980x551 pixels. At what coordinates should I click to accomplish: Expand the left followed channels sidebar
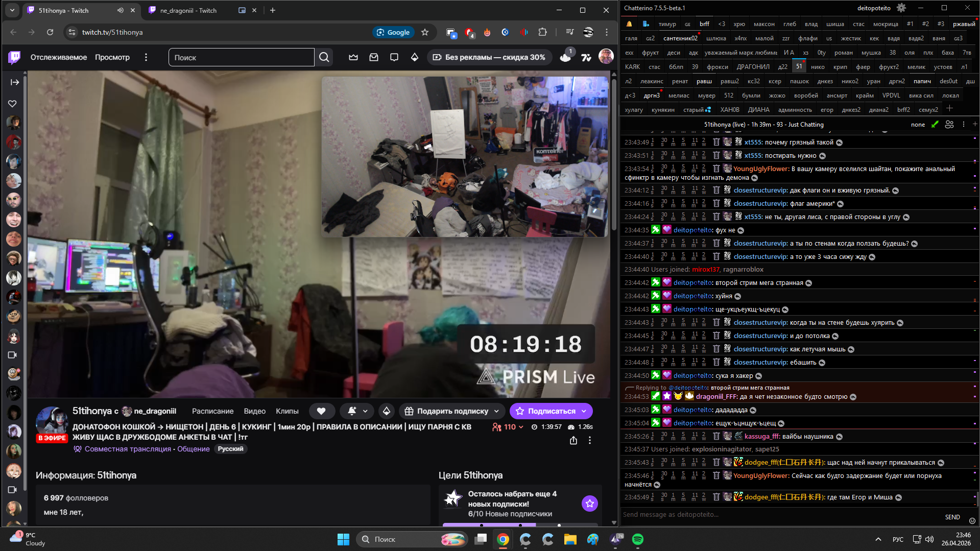[x=14, y=82]
